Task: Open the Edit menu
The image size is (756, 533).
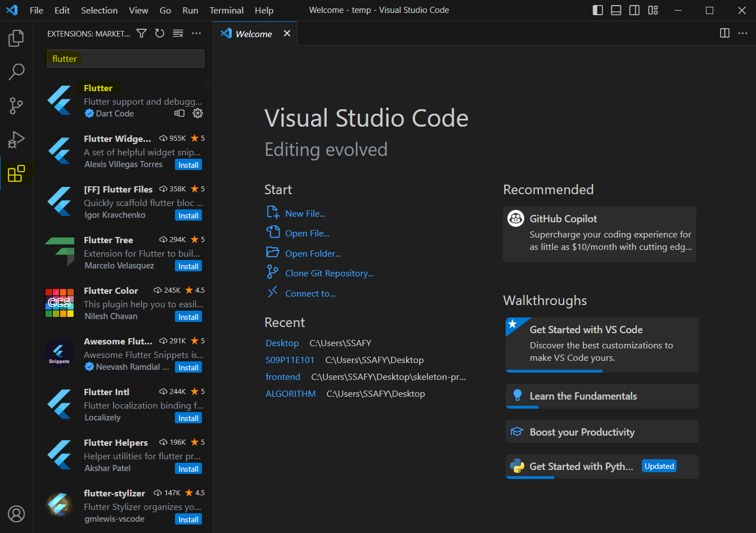Action: (x=62, y=10)
